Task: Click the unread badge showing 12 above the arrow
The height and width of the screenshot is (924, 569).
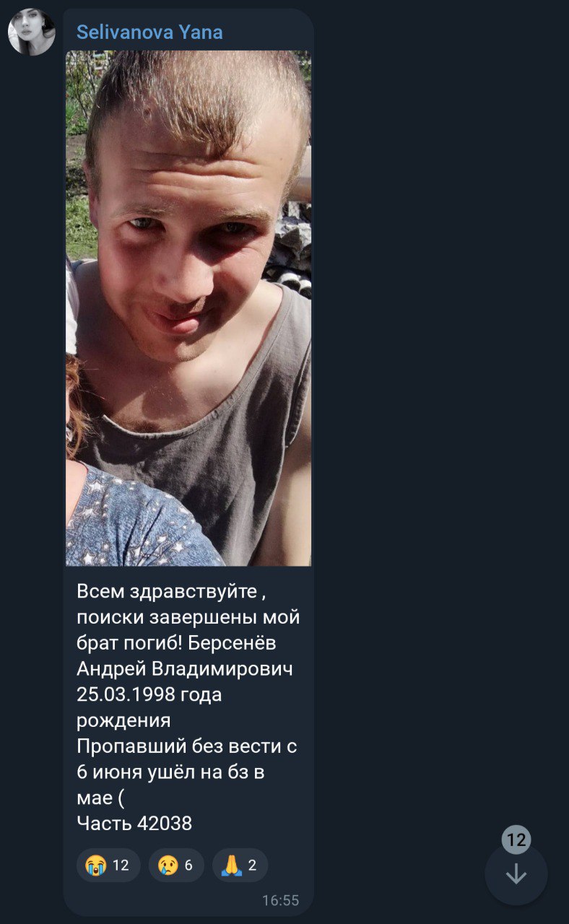Action: (516, 840)
